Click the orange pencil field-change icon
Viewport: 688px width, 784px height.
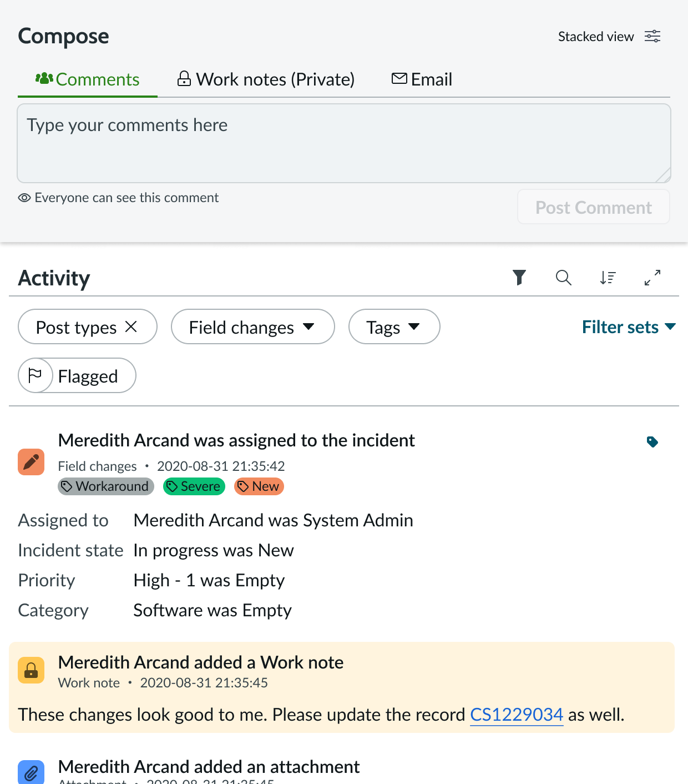tap(31, 462)
